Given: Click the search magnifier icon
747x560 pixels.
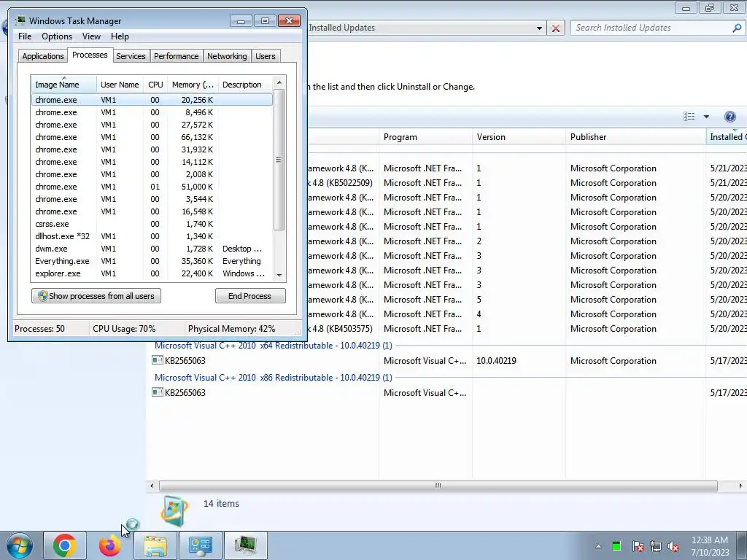Looking at the screenshot, I should click(x=737, y=28).
